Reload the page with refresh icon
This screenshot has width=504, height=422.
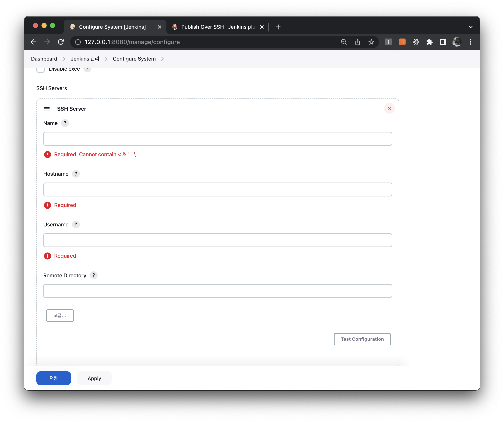(x=61, y=42)
